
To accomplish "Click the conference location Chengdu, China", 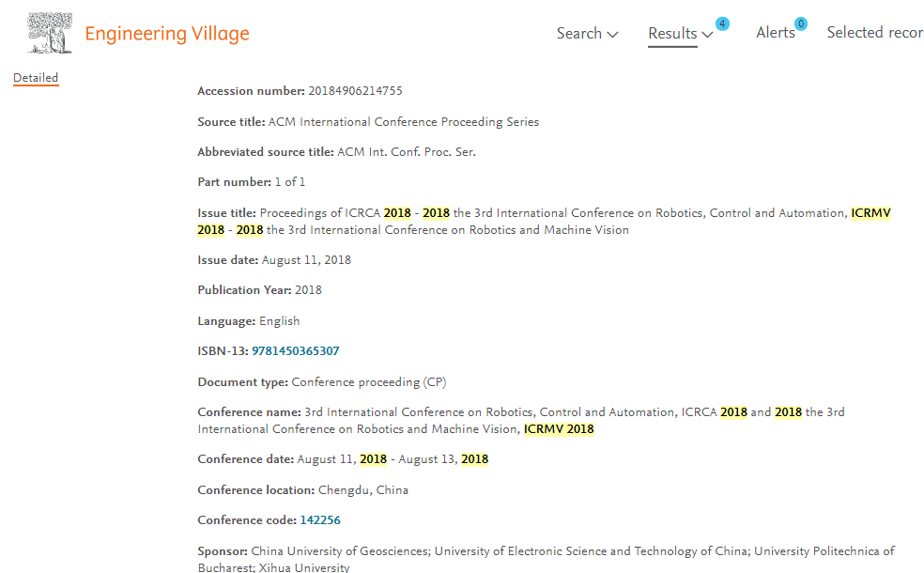I will click(363, 490).
